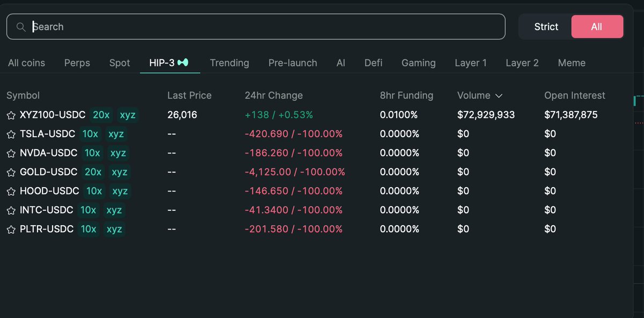Click the star next to GOLD-USDC
Image resolution: width=644 pixels, height=318 pixels.
[11, 172]
